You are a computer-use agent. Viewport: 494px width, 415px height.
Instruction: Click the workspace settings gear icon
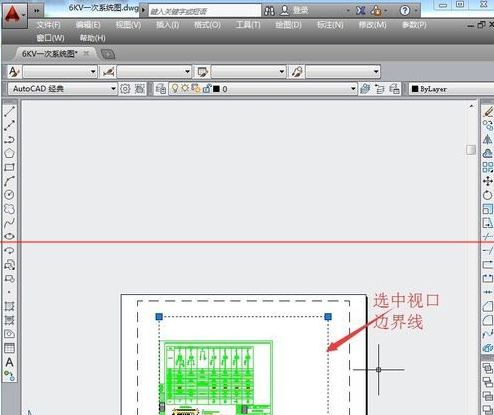125,89
